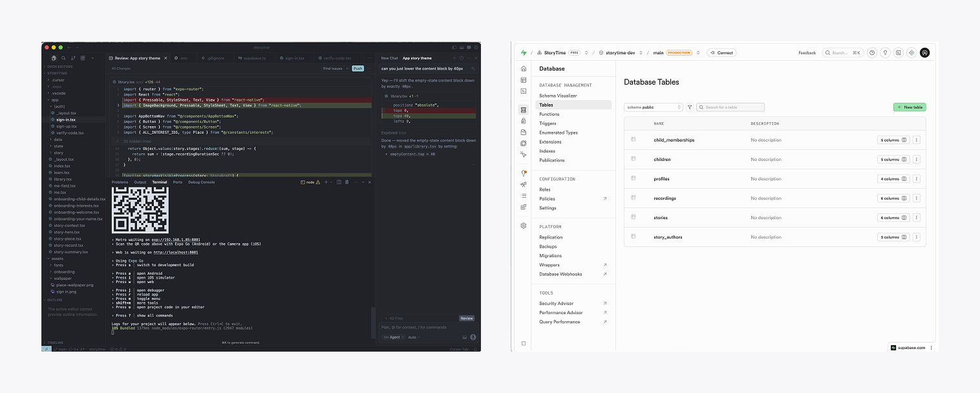Click the Review button above chat input
The width and height of the screenshot is (980, 393).
point(467,318)
